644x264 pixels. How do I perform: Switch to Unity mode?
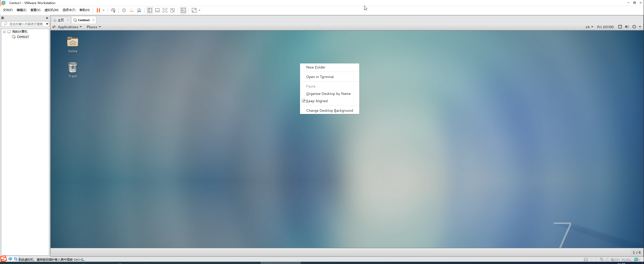173,10
